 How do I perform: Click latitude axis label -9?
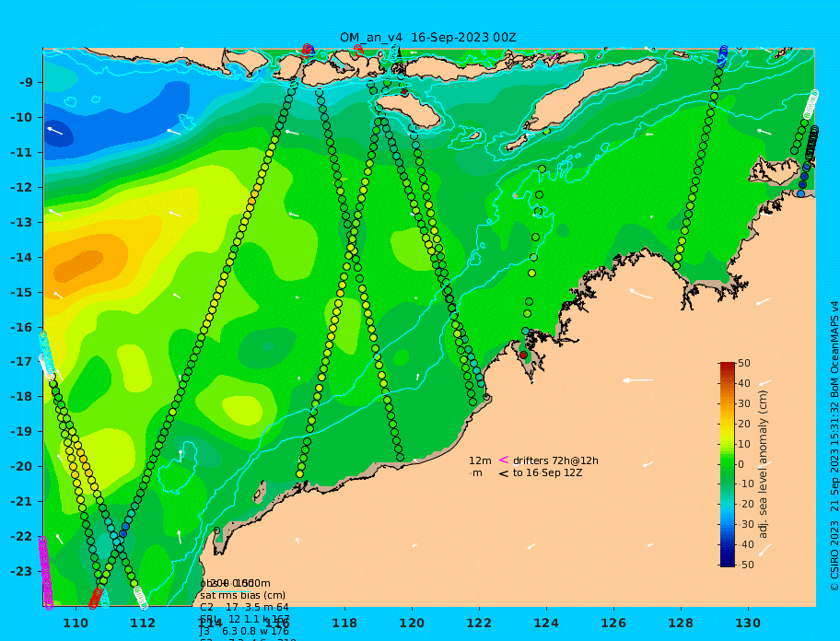tap(26, 83)
